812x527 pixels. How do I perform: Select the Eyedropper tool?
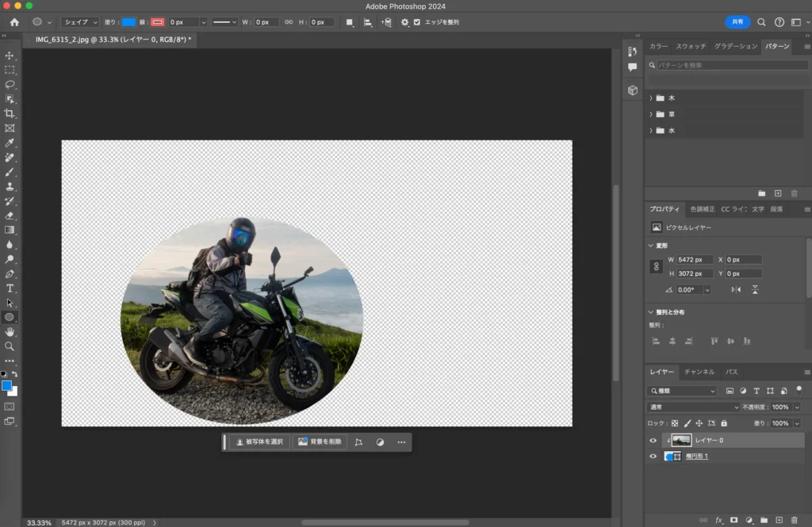tap(10, 143)
